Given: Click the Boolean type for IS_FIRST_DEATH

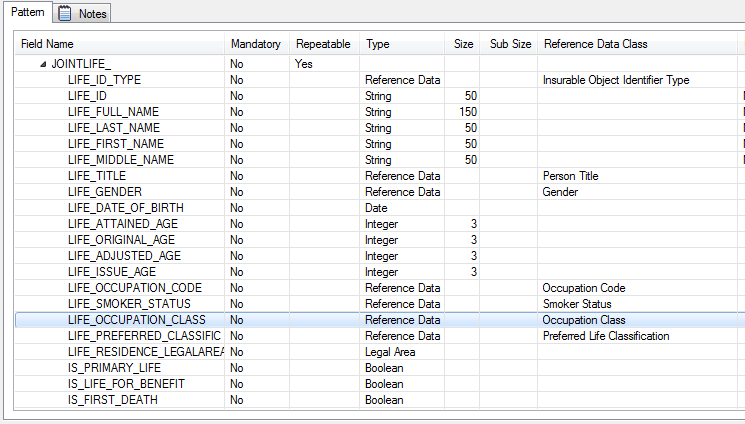Looking at the screenshot, I should [384, 400].
